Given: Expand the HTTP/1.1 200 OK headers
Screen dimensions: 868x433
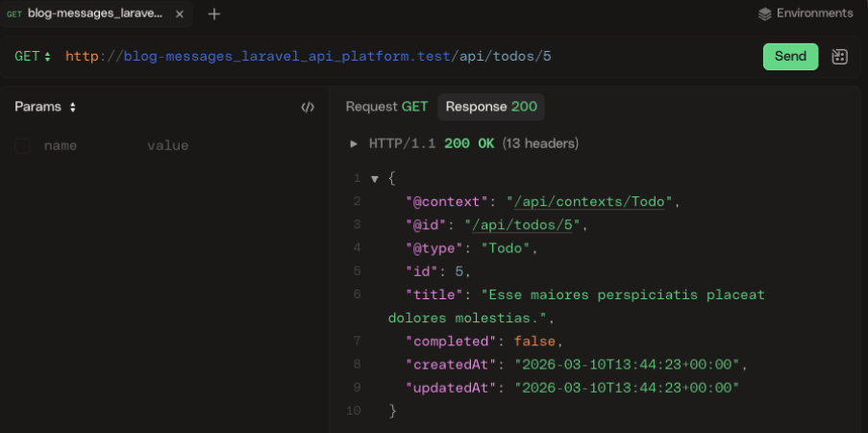Looking at the screenshot, I should tap(354, 144).
